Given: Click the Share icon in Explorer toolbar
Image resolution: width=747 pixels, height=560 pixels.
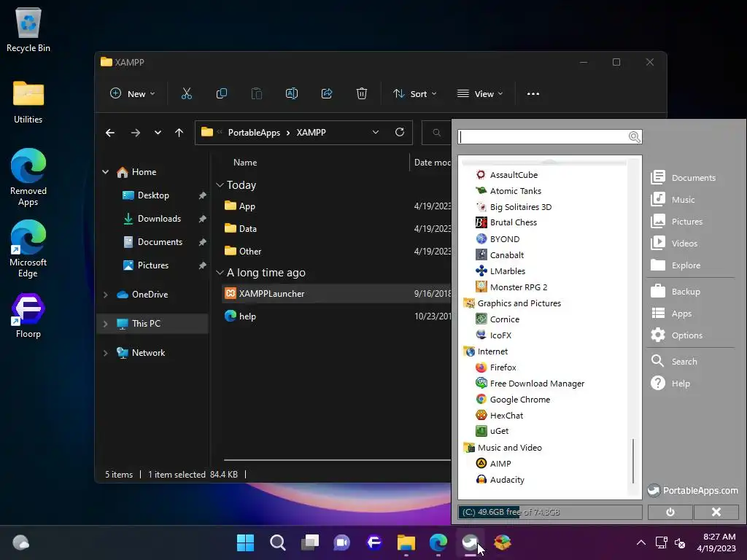Looking at the screenshot, I should pyautogui.click(x=327, y=94).
